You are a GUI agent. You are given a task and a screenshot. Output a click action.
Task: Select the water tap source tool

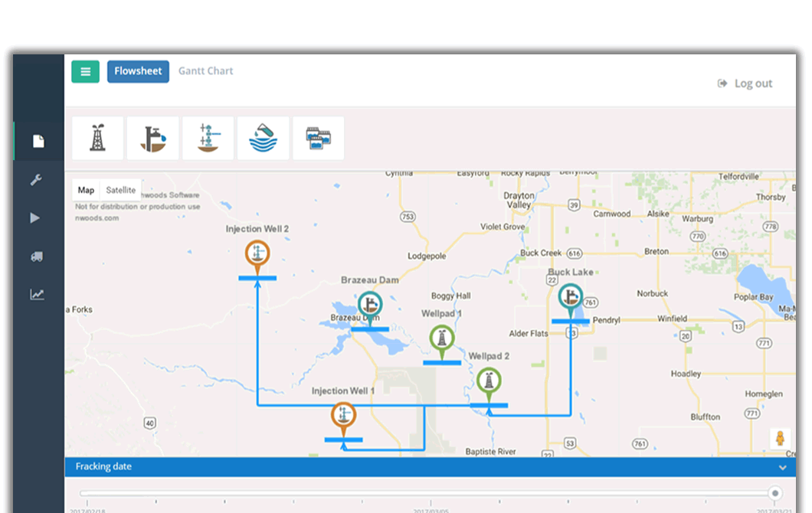[x=152, y=139]
